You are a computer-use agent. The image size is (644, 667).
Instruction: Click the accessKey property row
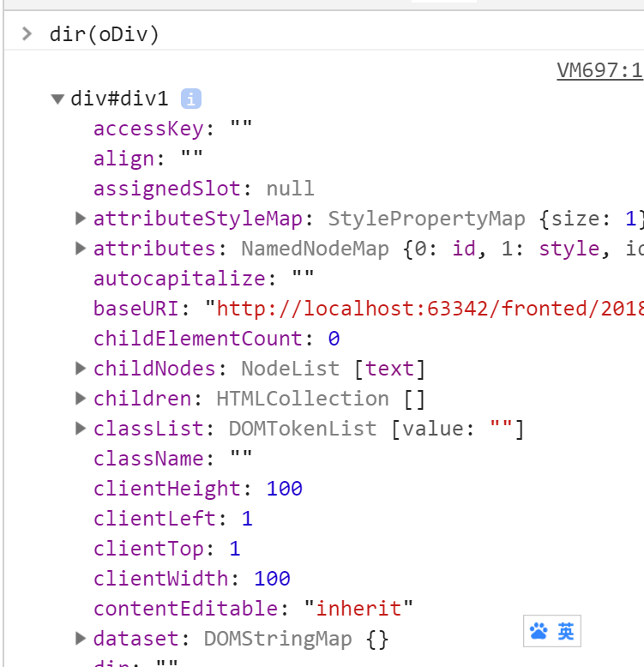point(172,129)
